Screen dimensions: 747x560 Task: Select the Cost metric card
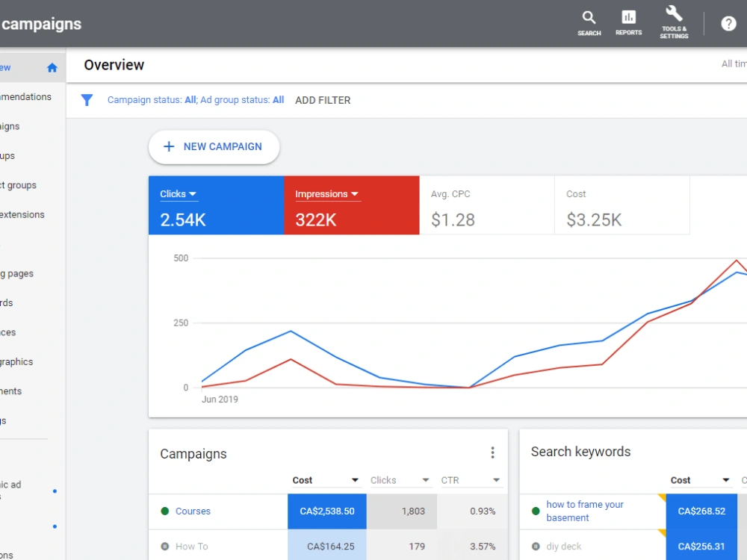tap(622, 205)
